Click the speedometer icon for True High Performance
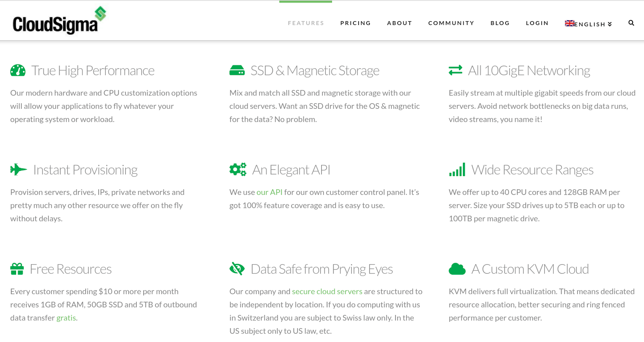644x342 pixels. (x=18, y=70)
